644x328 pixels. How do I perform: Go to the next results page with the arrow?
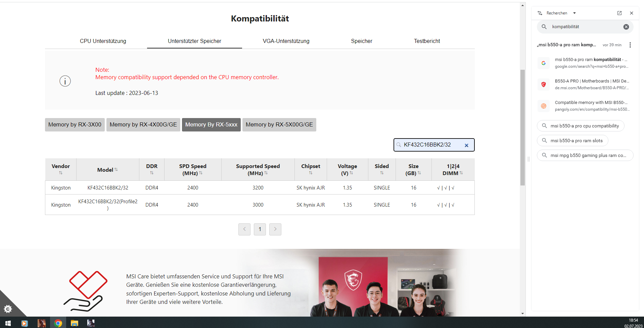point(275,229)
